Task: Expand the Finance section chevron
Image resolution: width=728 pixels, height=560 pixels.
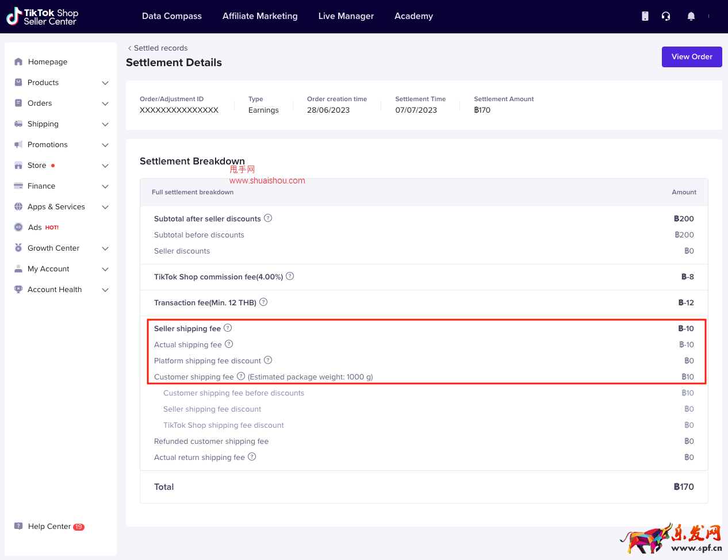Action: [x=105, y=186]
